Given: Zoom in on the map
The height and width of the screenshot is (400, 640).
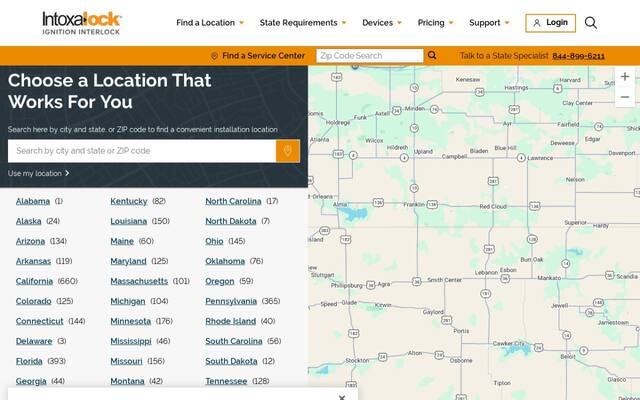Looking at the screenshot, I should pyautogui.click(x=624, y=77).
